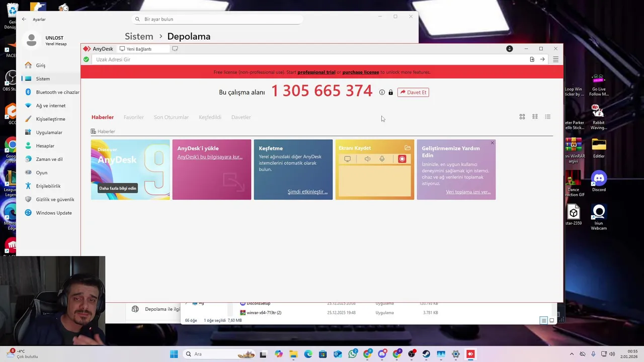Screen dimensions: 644x362
Task: Select the Davetler tab
Action: click(241, 117)
